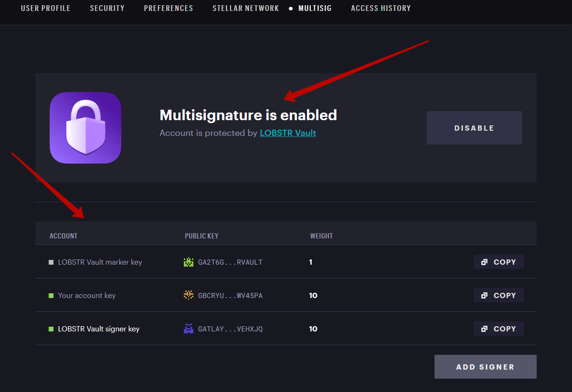
Task: Disable multisignature with the Disable button
Action: click(x=474, y=128)
